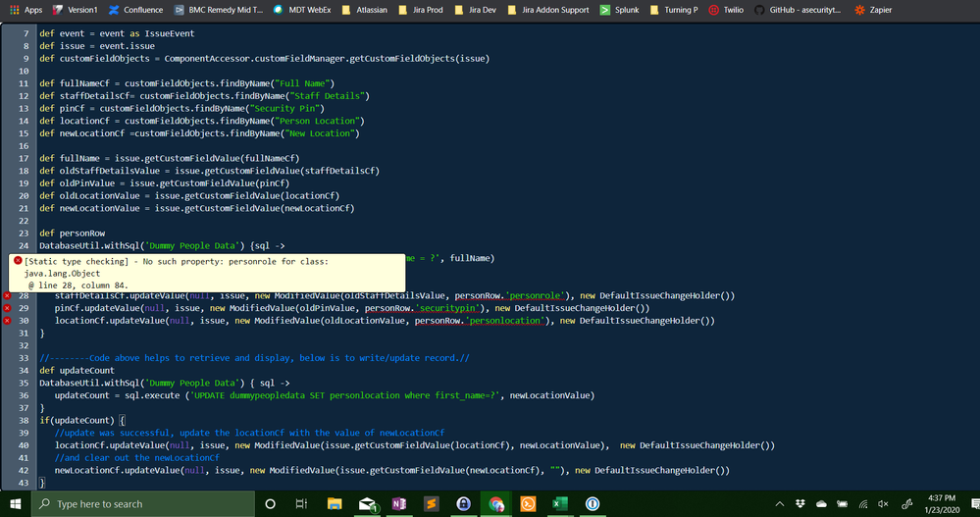Launch OneNote from the taskbar
The height and width of the screenshot is (517, 980).
399,504
